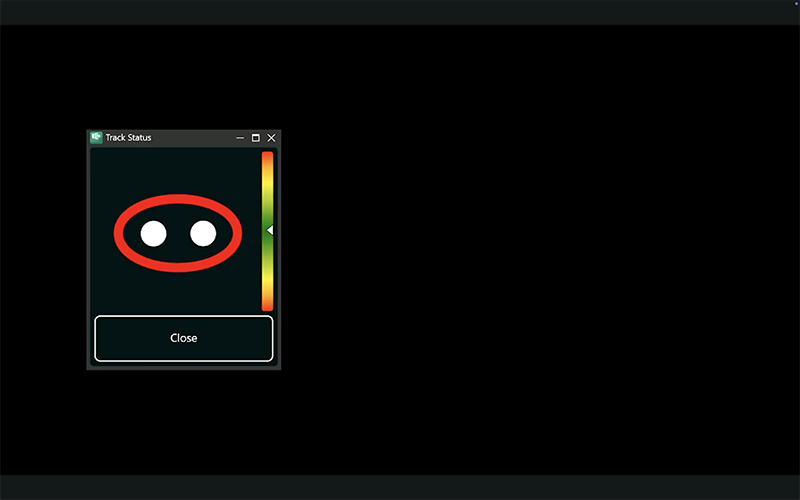
Task: Click the empty black area right of window
Action: click(x=540, y=250)
